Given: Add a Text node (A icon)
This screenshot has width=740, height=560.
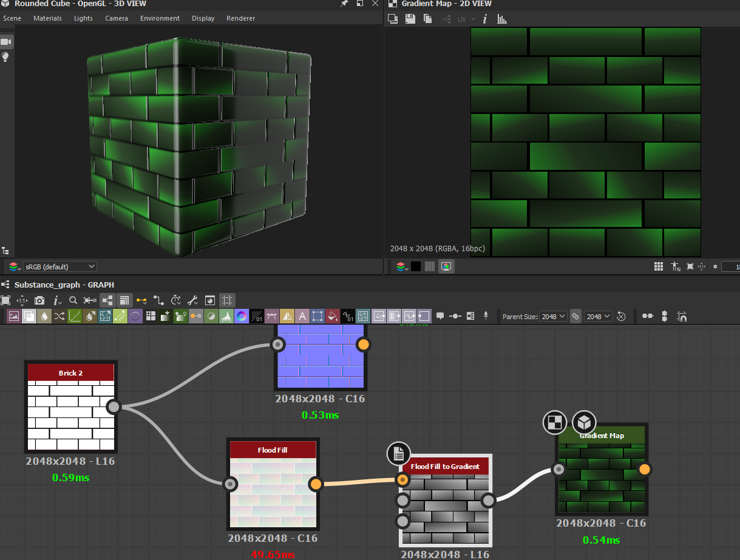Looking at the screenshot, I should [302, 316].
